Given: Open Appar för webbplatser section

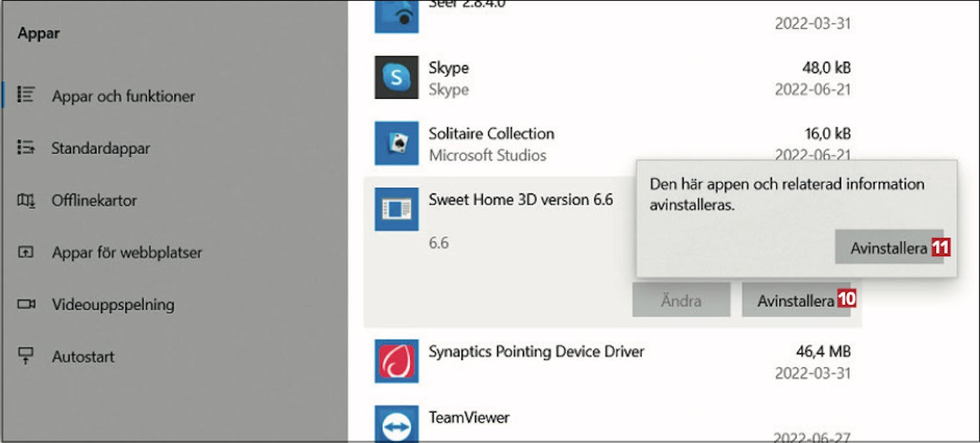Looking at the screenshot, I should (127, 252).
